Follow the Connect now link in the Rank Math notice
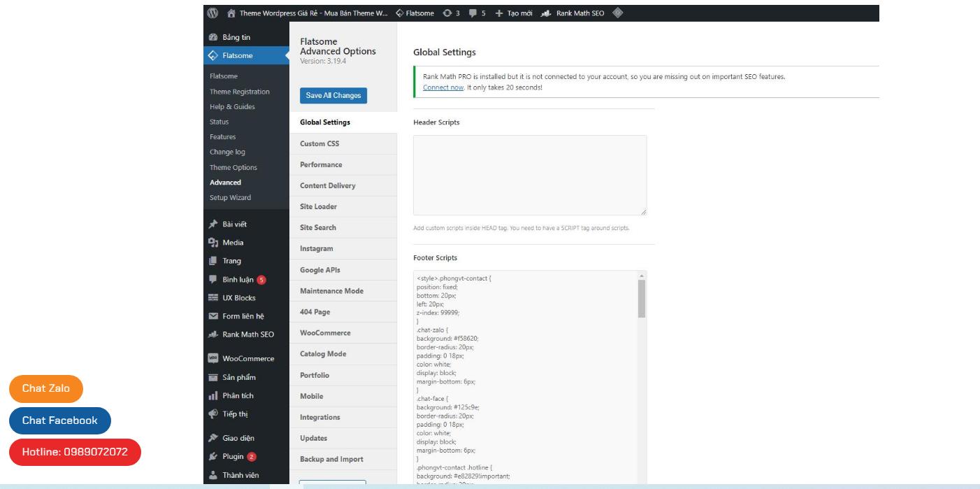 (x=443, y=87)
